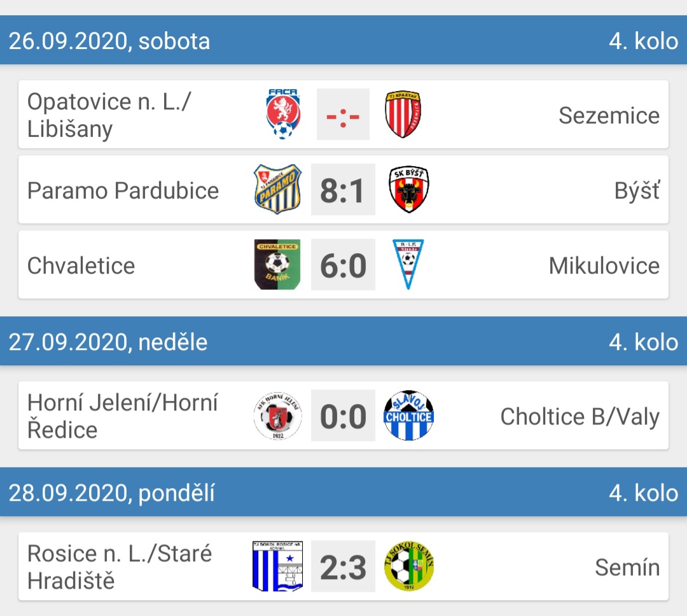687x616 pixels.
Task: Click the FAČR logo for Opatovice n. L./Libišany
Action: [x=282, y=114]
